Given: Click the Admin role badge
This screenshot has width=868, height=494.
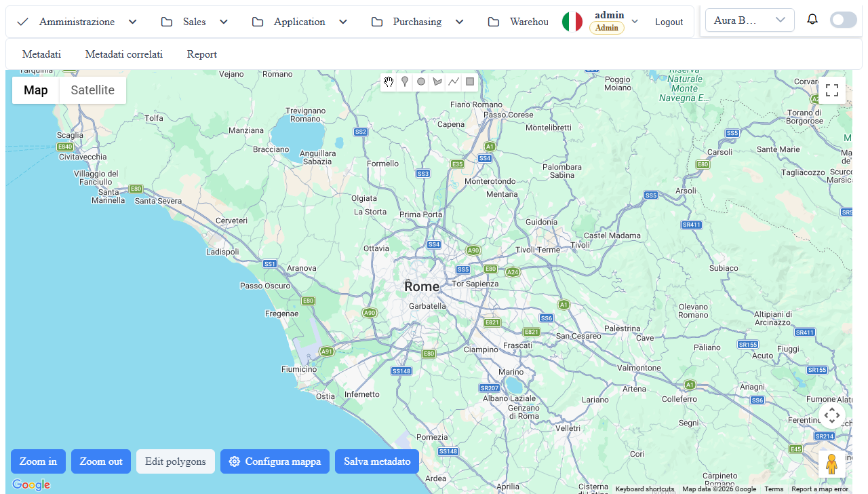Looking at the screenshot, I should pos(607,28).
